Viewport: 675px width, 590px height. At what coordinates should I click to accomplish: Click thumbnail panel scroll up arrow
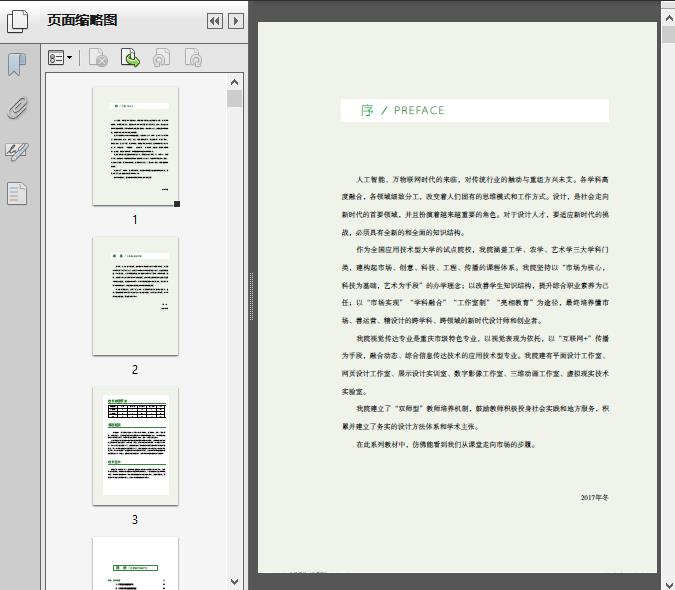235,82
